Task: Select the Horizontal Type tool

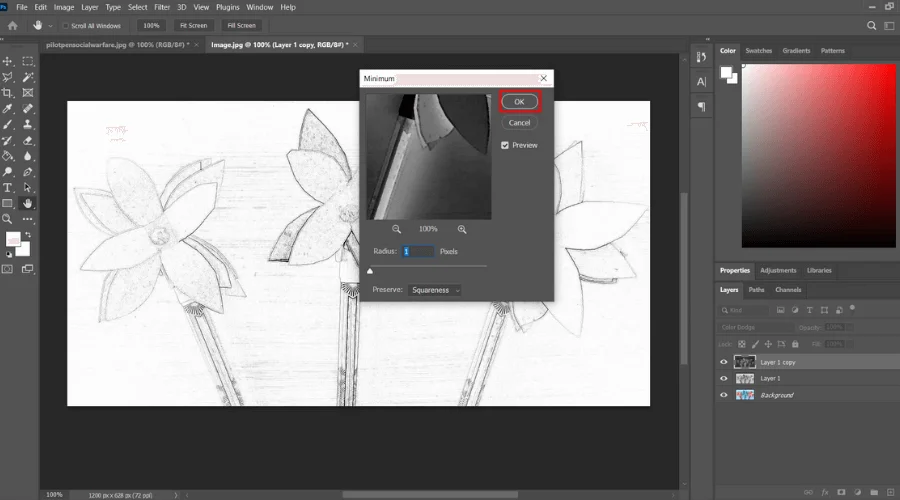Action: pyautogui.click(x=7, y=188)
